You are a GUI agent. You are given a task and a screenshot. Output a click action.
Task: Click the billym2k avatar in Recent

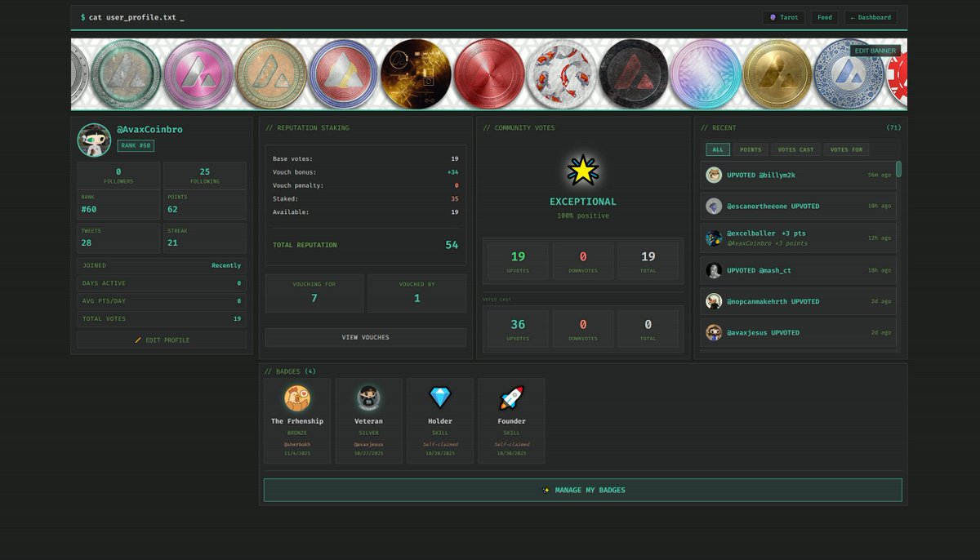click(714, 175)
